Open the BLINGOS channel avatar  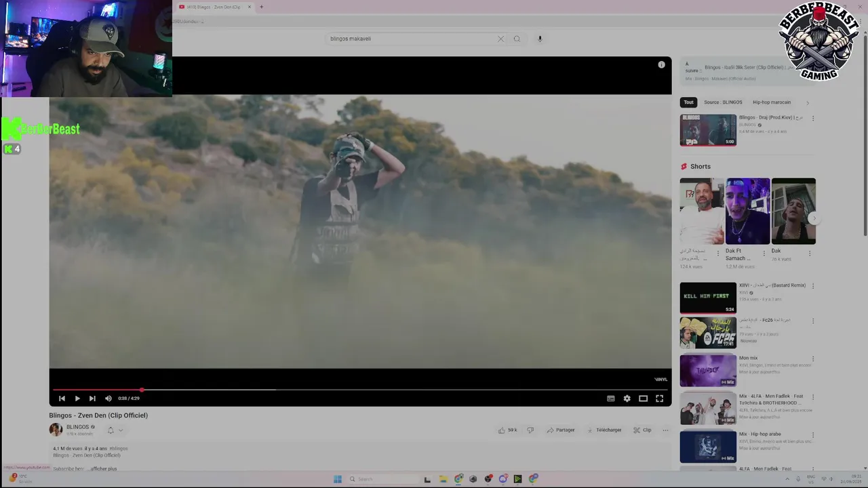pyautogui.click(x=56, y=430)
